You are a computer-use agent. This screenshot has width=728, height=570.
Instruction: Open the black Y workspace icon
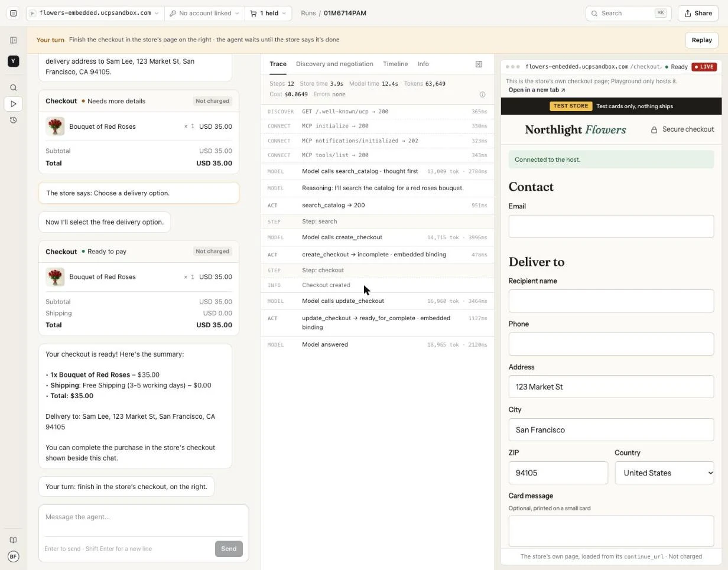click(x=13, y=61)
